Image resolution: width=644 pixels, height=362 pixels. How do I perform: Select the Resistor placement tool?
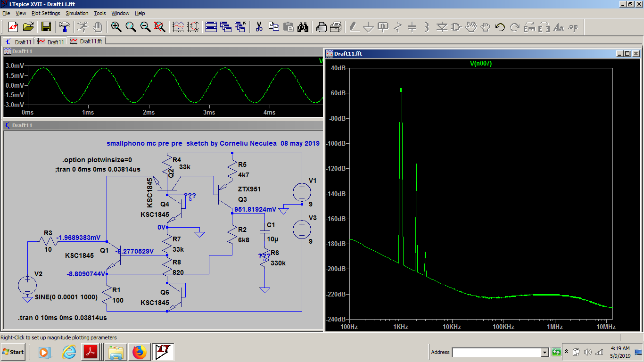[x=398, y=27]
